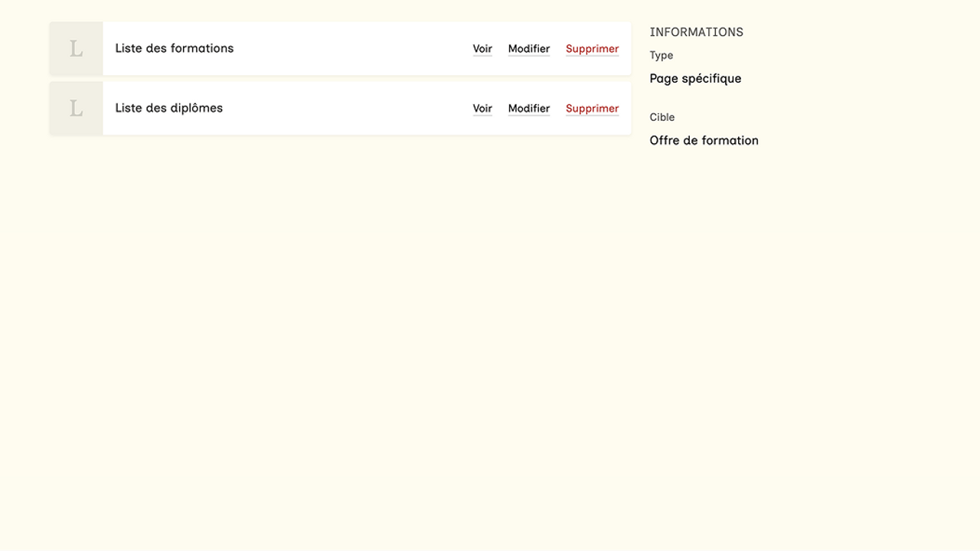
Task: Click Voir for Liste des formations
Action: tap(482, 49)
